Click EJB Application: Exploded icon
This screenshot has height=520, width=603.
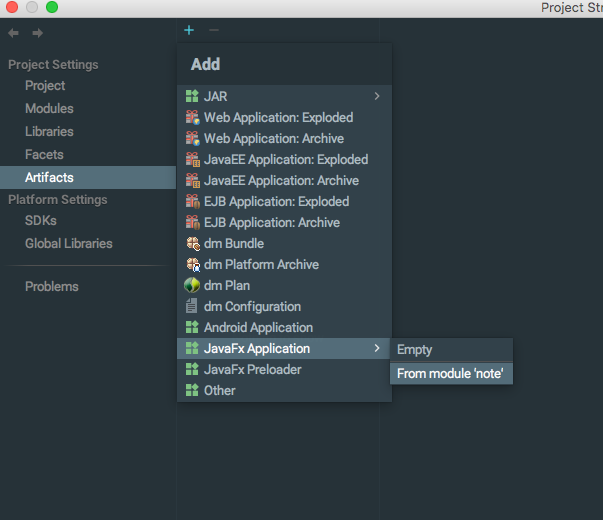coord(192,201)
